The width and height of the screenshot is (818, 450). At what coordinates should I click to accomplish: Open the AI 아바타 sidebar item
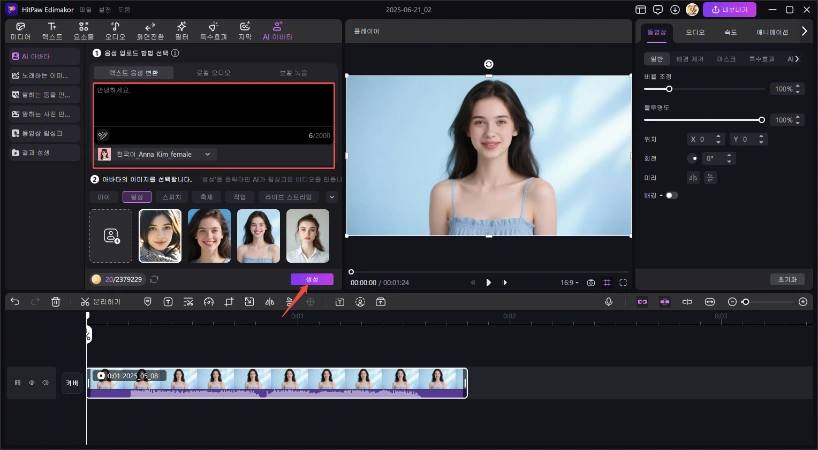[x=44, y=56]
